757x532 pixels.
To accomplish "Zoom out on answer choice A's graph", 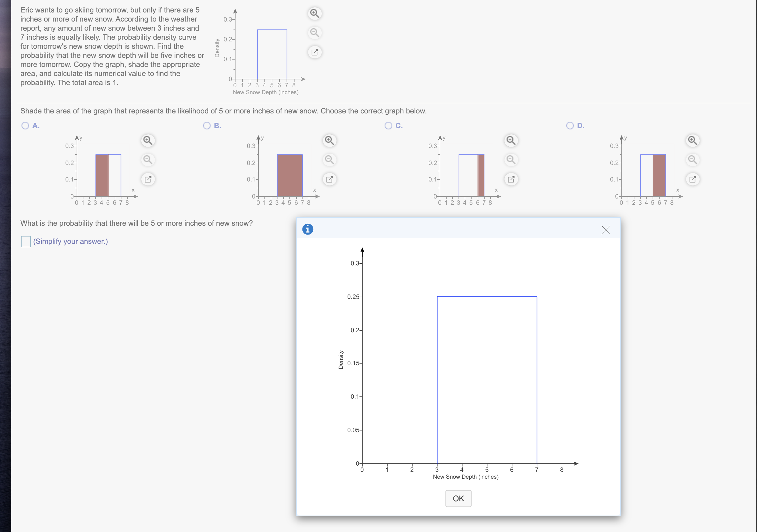I will coord(148,160).
